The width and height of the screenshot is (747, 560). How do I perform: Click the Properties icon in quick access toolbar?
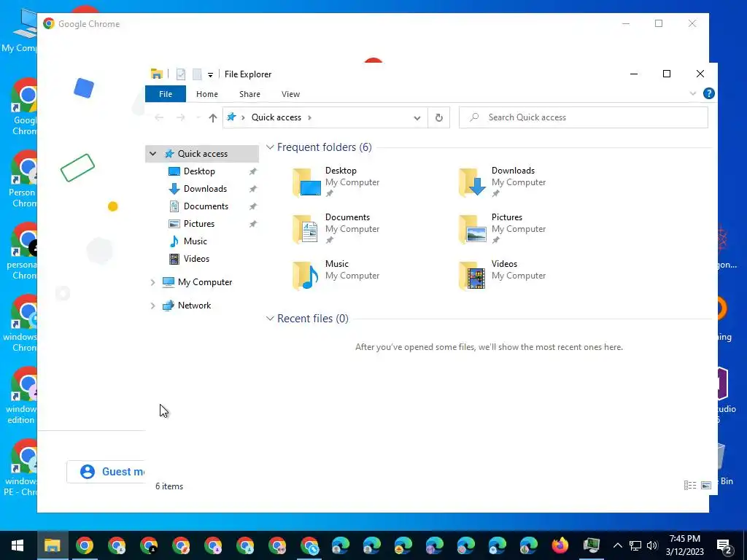(181, 74)
